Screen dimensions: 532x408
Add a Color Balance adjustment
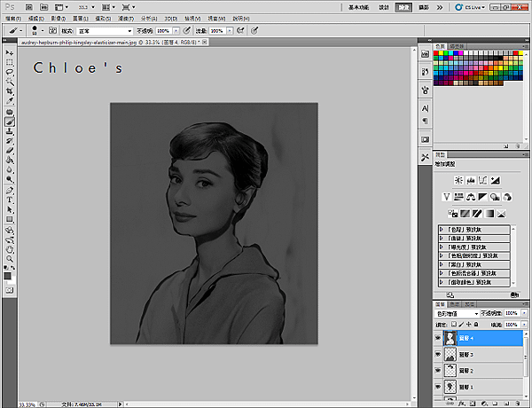[471, 197]
